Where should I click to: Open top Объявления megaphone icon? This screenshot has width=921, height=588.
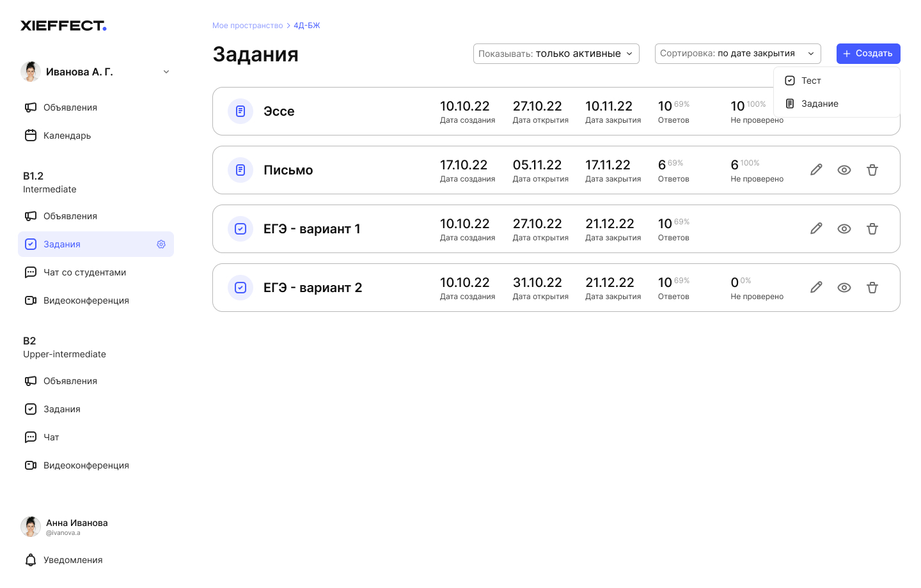pos(31,107)
